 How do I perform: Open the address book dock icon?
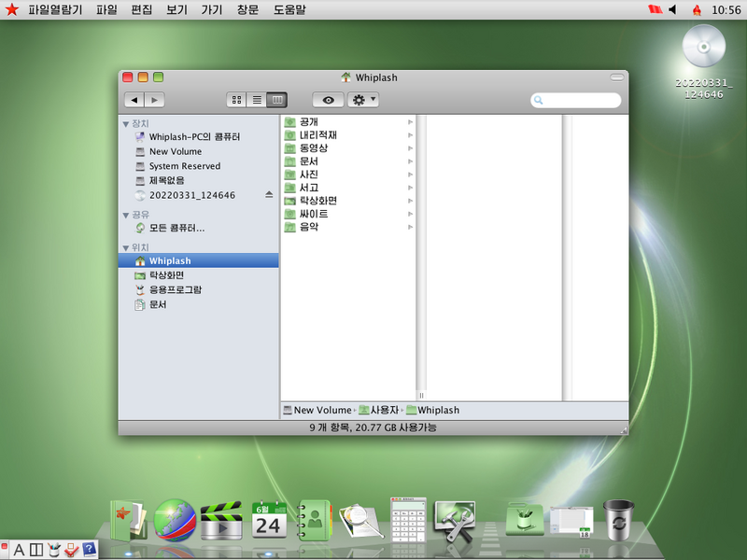[x=315, y=521]
